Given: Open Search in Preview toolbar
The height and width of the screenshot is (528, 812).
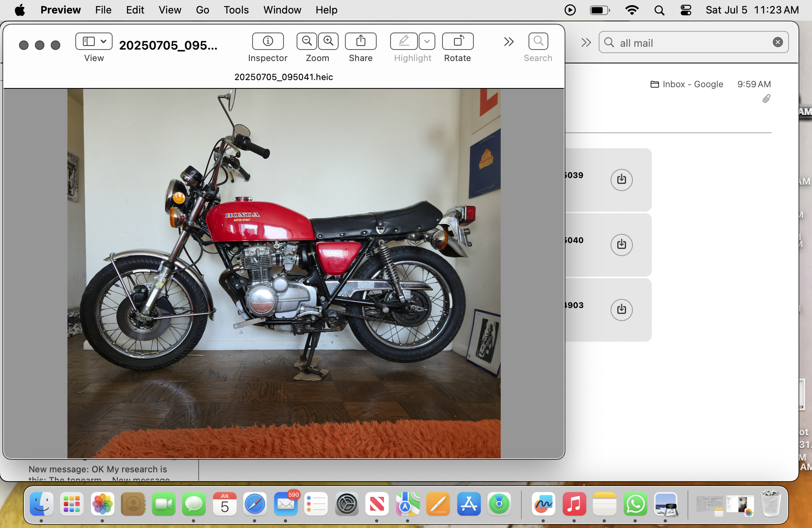Looking at the screenshot, I should point(538,41).
